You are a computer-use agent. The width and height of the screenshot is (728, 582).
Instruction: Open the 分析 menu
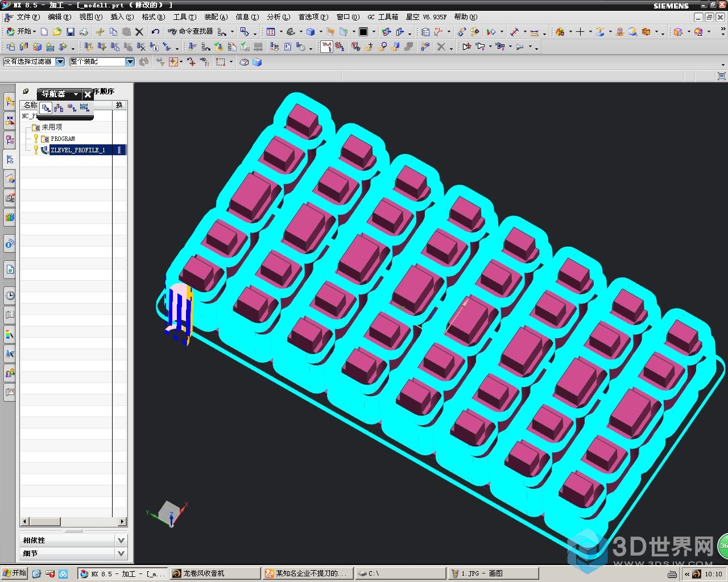click(279, 17)
